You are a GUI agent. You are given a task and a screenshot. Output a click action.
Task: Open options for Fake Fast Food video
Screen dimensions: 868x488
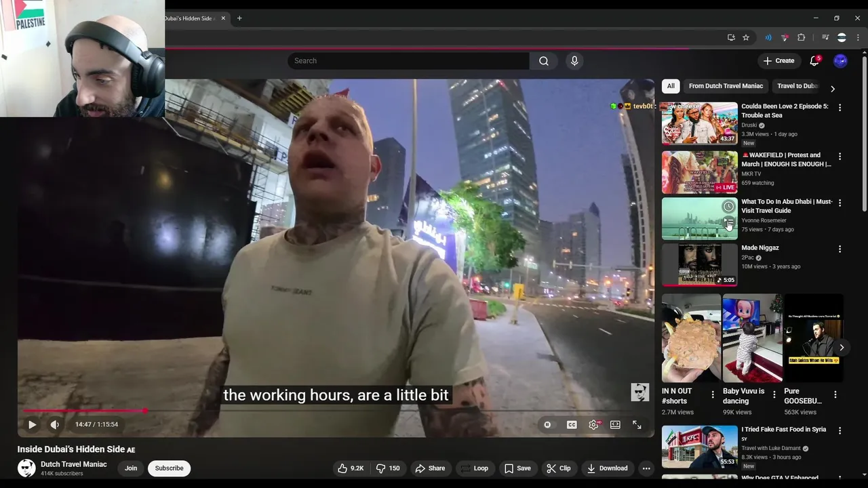click(840, 431)
